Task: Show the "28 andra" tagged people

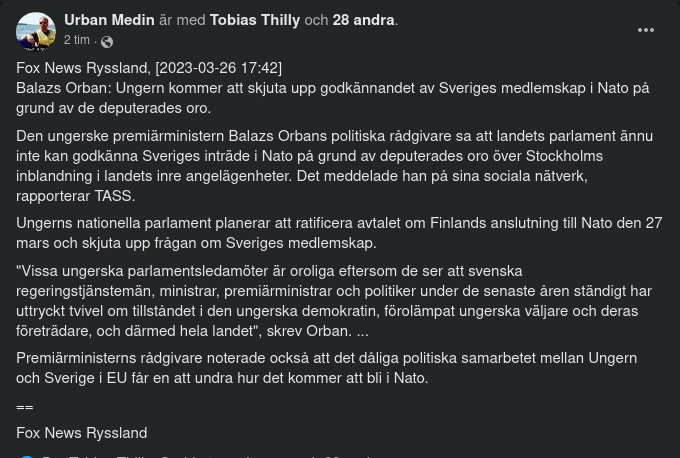Action: [363, 20]
